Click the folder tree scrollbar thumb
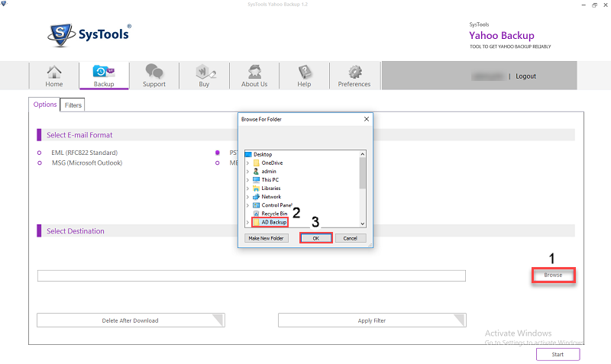 pos(362,173)
